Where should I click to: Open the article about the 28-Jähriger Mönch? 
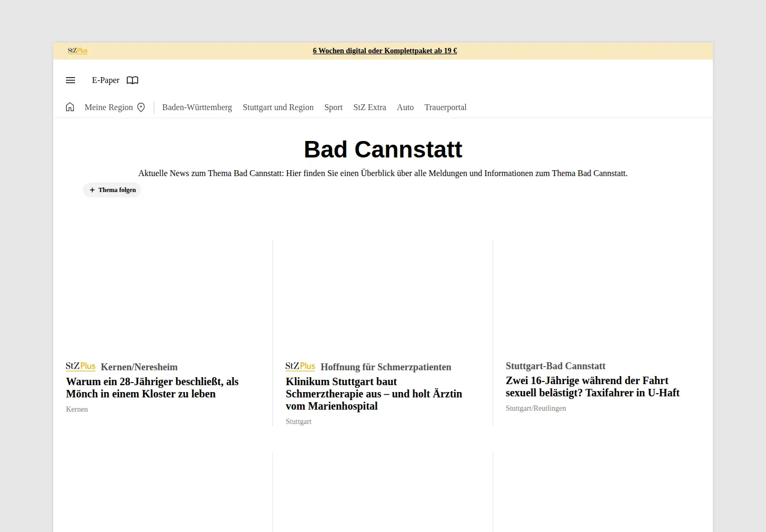152,388
